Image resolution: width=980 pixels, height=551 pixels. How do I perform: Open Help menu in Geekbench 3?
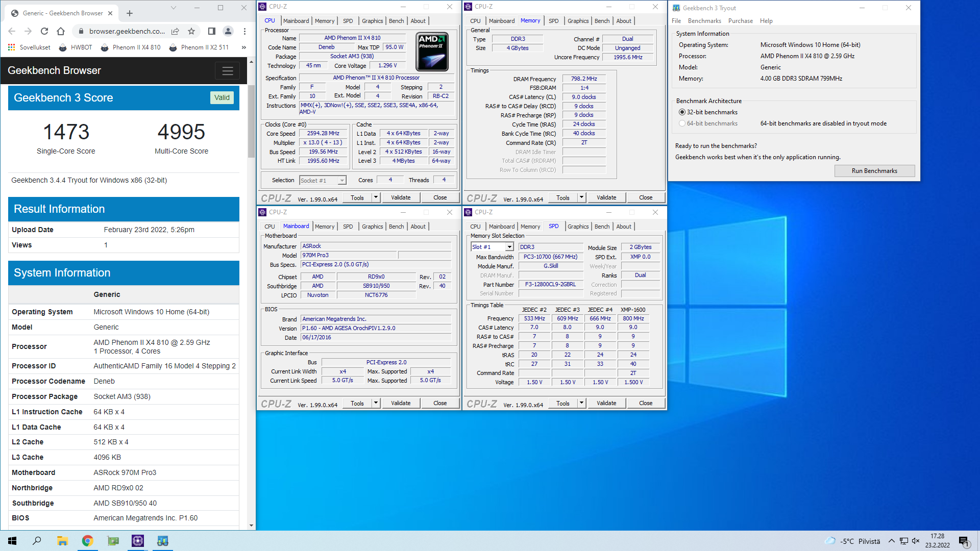pyautogui.click(x=766, y=21)
